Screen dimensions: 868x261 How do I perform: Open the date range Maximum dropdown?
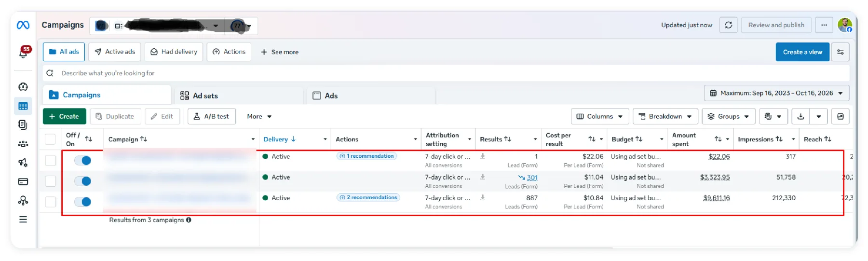[776, 93]
